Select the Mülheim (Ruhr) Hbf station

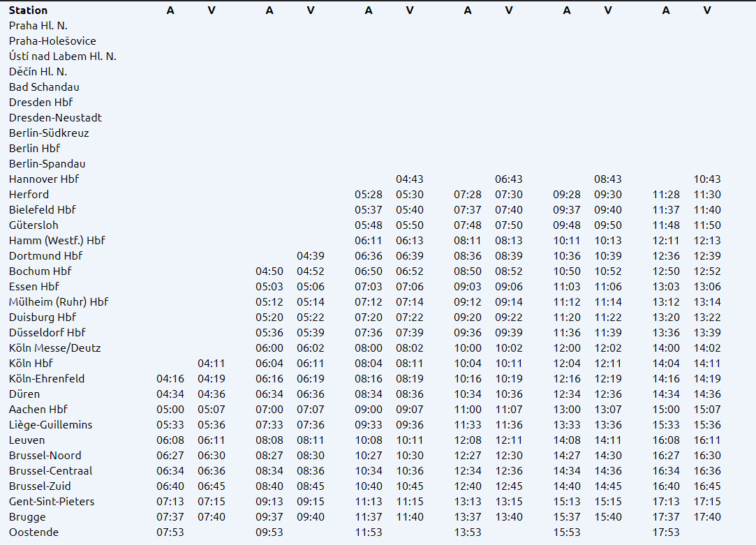click(59, 302)
